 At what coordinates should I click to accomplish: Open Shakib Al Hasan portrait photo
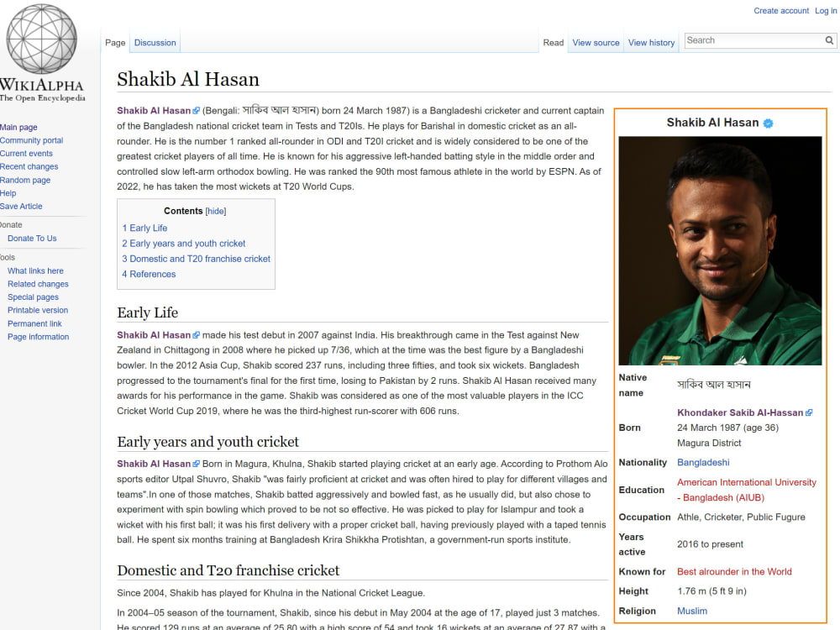pyautogui.click(x=720, y=250)
